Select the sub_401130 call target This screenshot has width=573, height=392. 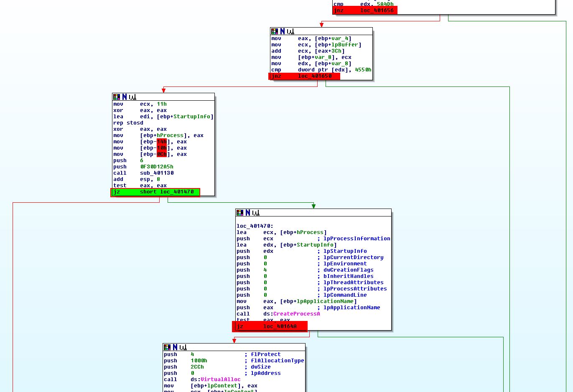157,173
